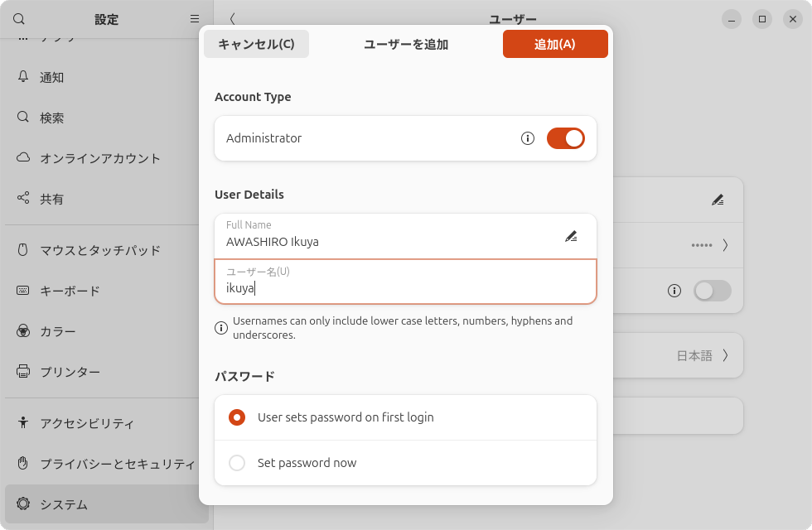Open プリンター settings in the sidebar
Viewport: 812px width, 530px height.
coord(107,372)
